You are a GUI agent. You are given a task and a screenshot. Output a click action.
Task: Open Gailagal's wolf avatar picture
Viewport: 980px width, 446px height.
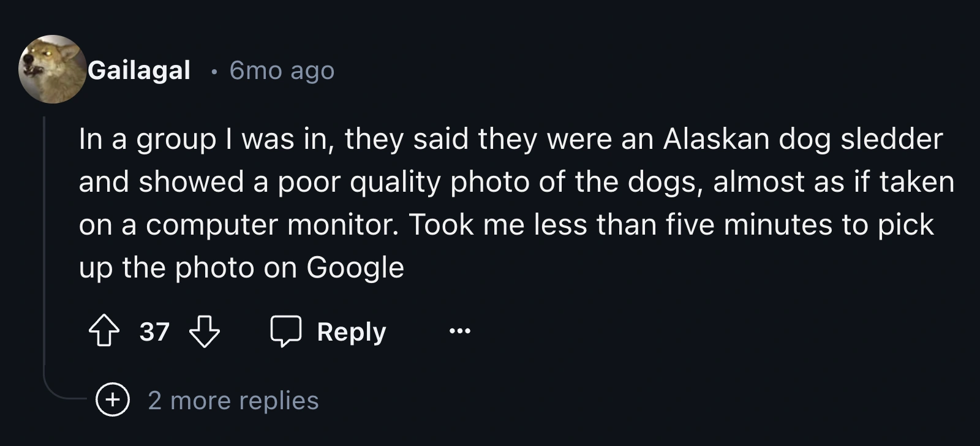52,69
